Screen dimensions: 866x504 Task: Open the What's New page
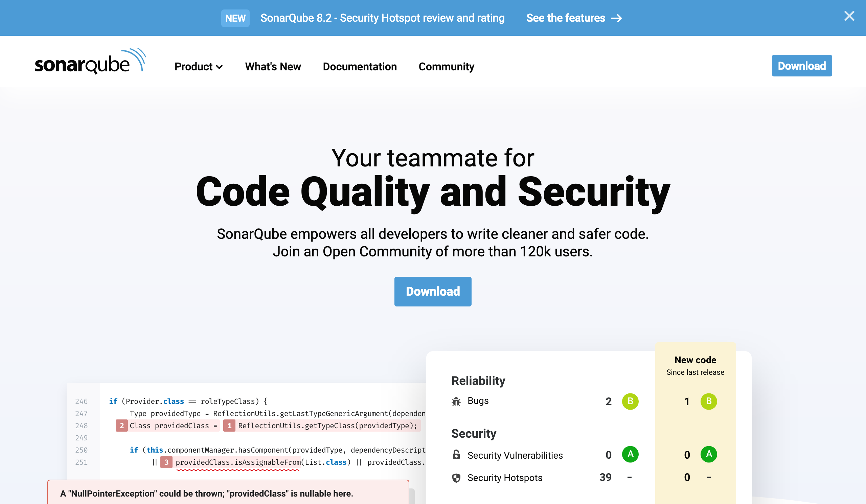pyautogui.click(x=273, y=67)
